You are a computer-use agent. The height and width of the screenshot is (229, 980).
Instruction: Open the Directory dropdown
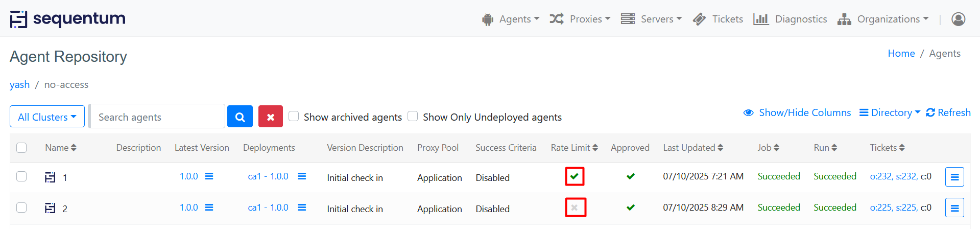pyautogui.click(x=890, y=112)
